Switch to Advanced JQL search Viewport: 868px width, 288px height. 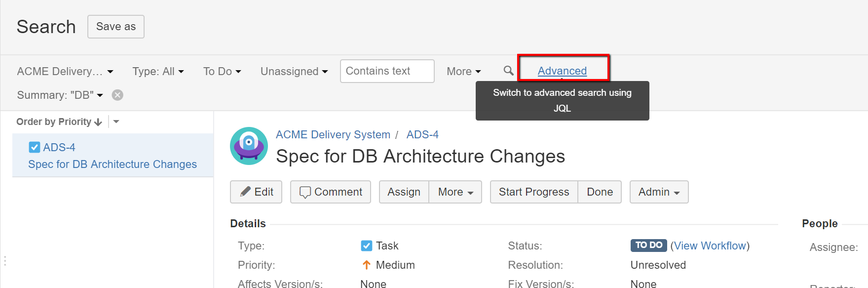point(562,71)
